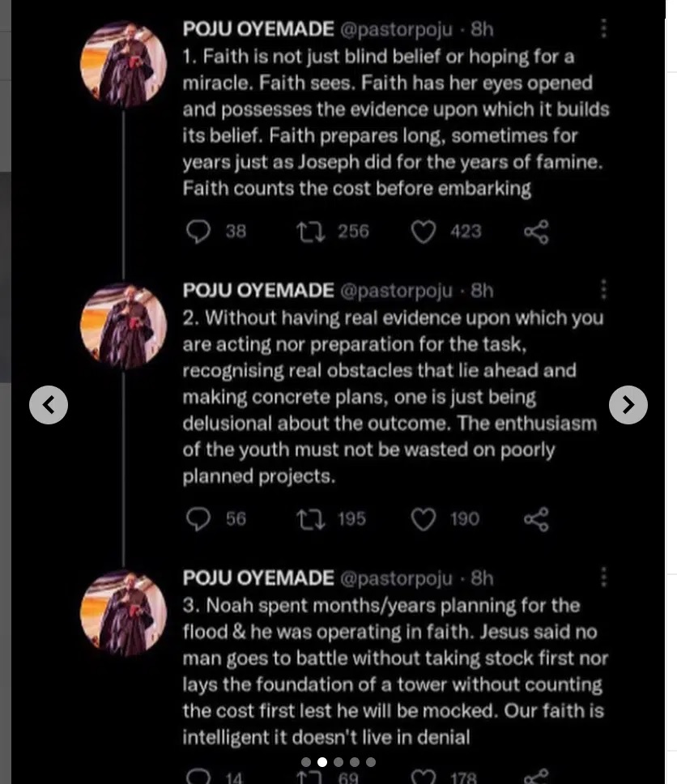
Task: Open three-dot menu on Noah tweet
Action: point(603,577)
